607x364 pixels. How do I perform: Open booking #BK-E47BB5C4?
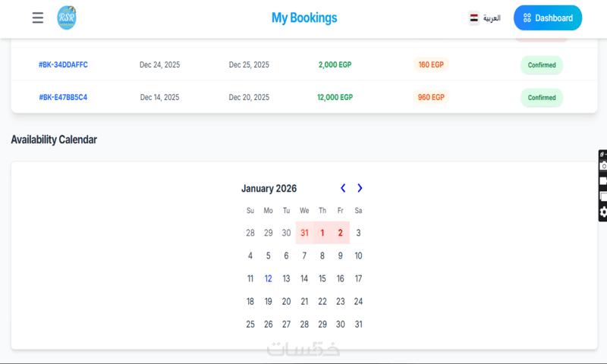[x=63, y=98]
